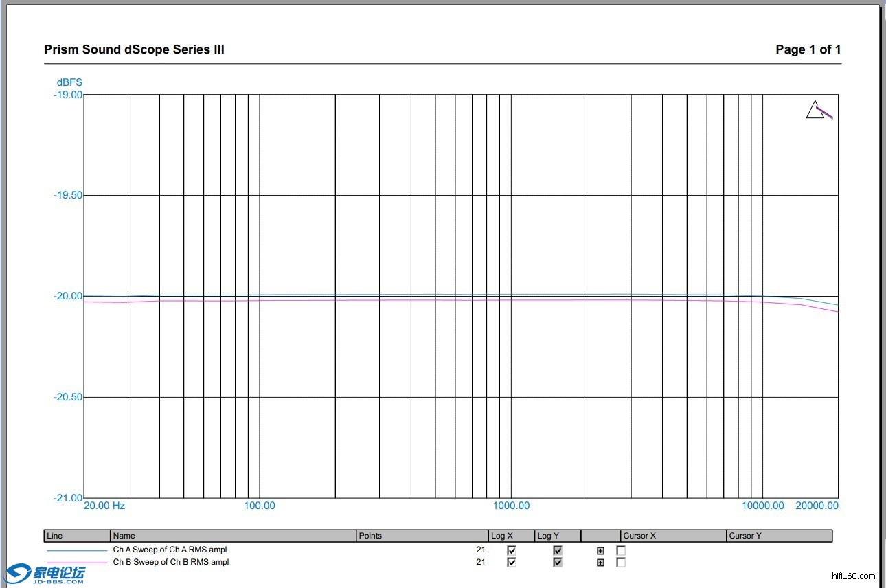Enable the cursor checkbox for Ch B
The height and width of the screenshot is (588, 886).
[x=621, y=563]
